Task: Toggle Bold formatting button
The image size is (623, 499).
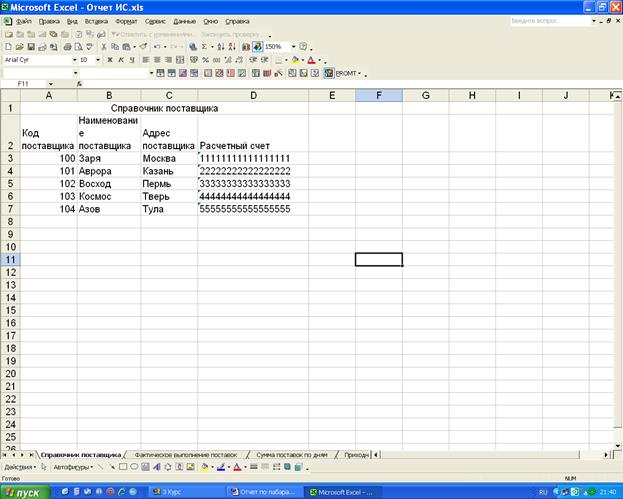Action: pos(110,60)
